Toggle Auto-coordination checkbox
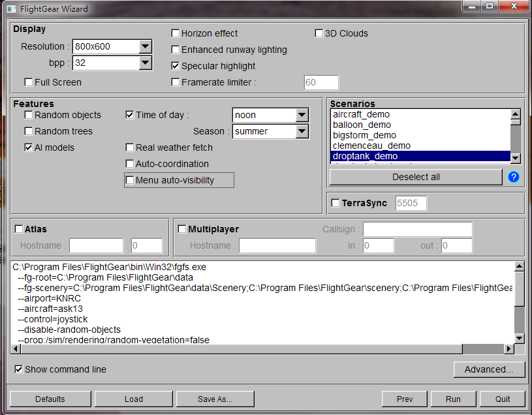The width and height of the screenshot is (532, 415). 130,164
